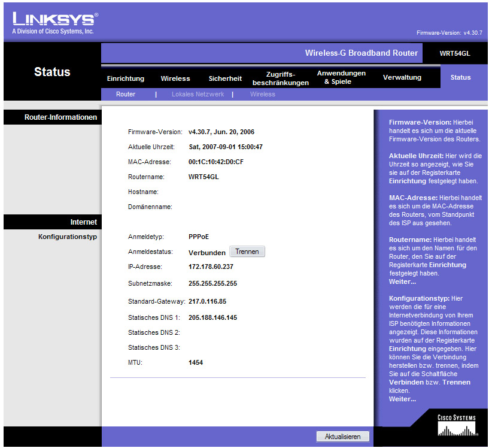Select the PPPoE login type value
The height and width of the screenshot is (448, 489).
[x=199, y=237]
